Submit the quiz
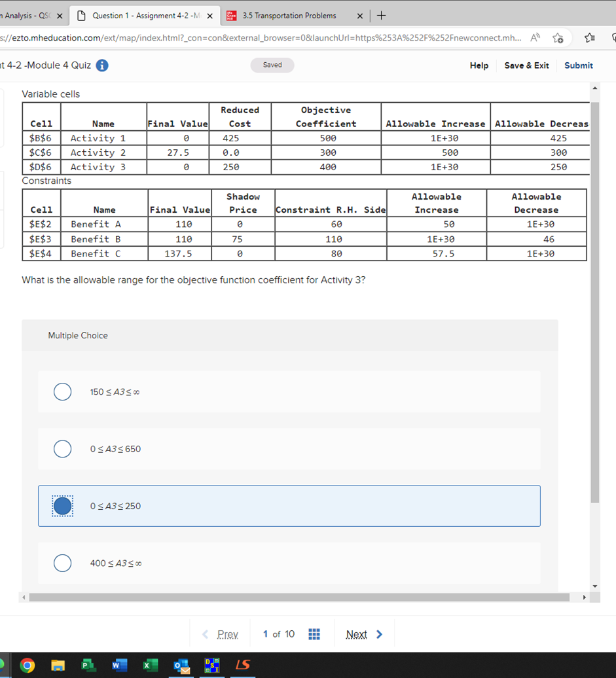Viewport: 616px width, 678px height. point(578,65)
